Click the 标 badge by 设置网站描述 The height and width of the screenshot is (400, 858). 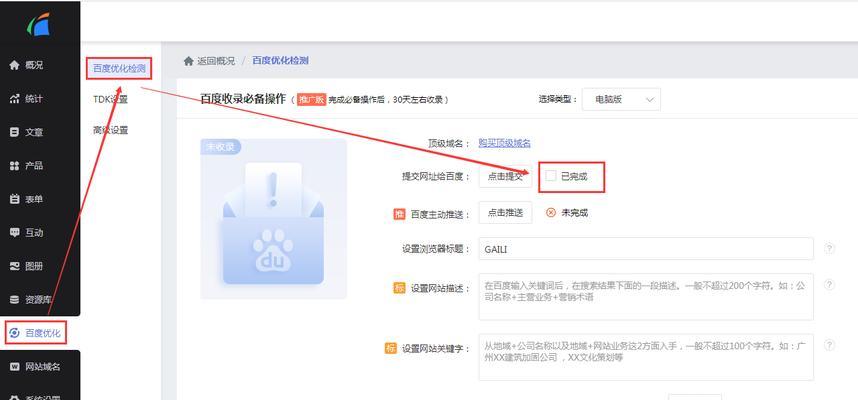(399, 288)
